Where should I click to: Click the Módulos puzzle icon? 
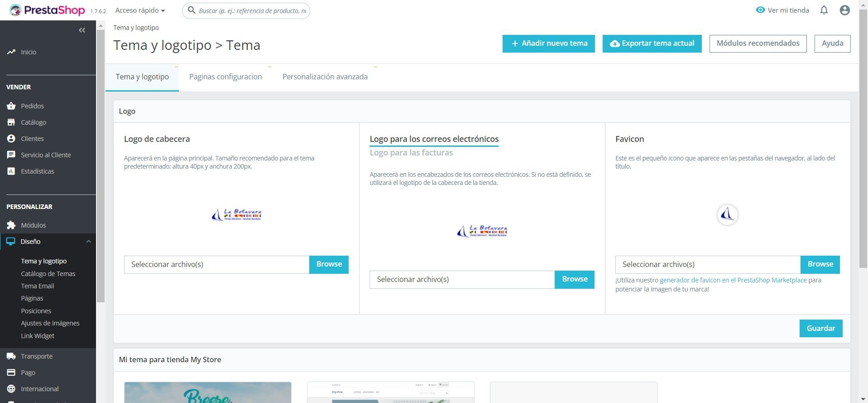(x=11, y=225)
